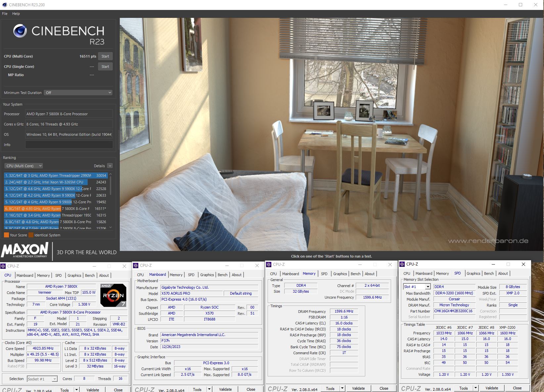This screenshot has height=392, width=544.
Task: Click Validate in SPD CPU-Z window
Action: pyautogui.click(x=492, y=388)
